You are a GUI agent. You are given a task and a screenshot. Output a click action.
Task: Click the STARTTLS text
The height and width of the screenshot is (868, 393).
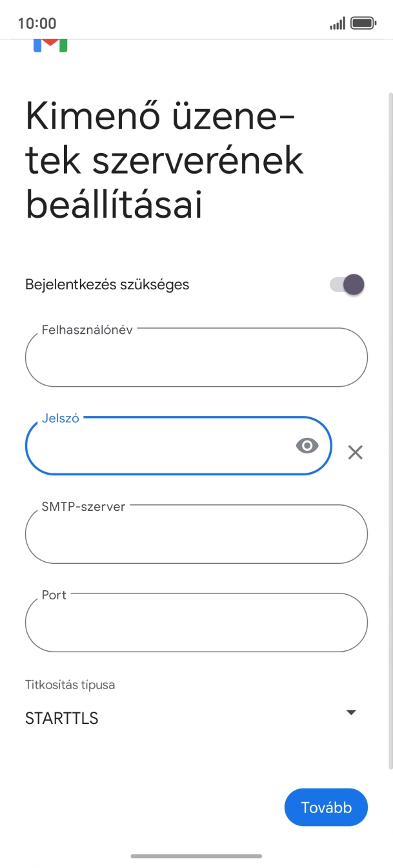tap(61, 718)
